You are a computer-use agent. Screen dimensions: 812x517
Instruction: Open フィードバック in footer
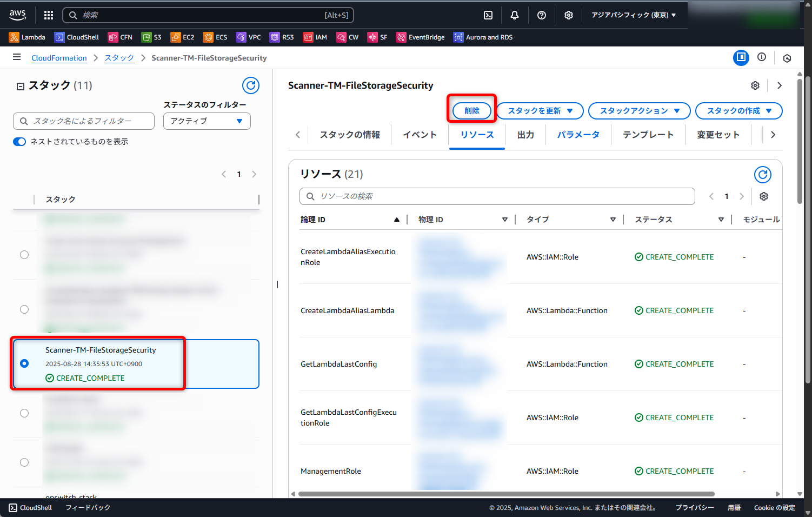pyautogui.click(x=88, y=508)
